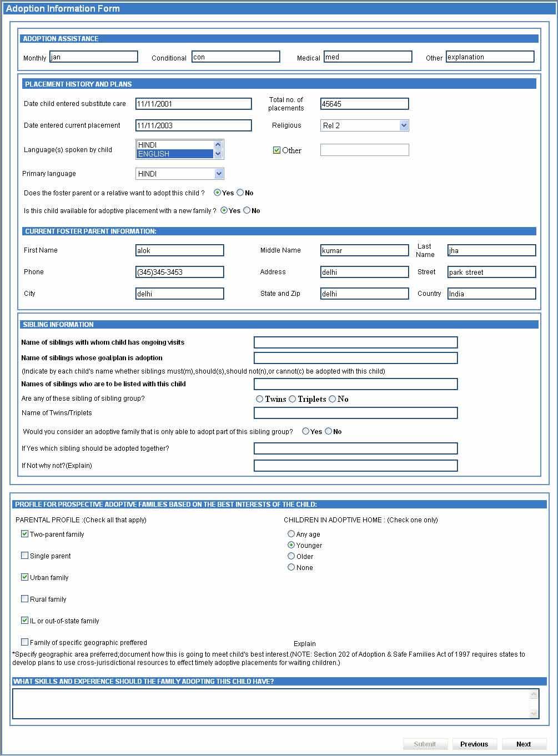Click the Monthly assistance field

93,57
